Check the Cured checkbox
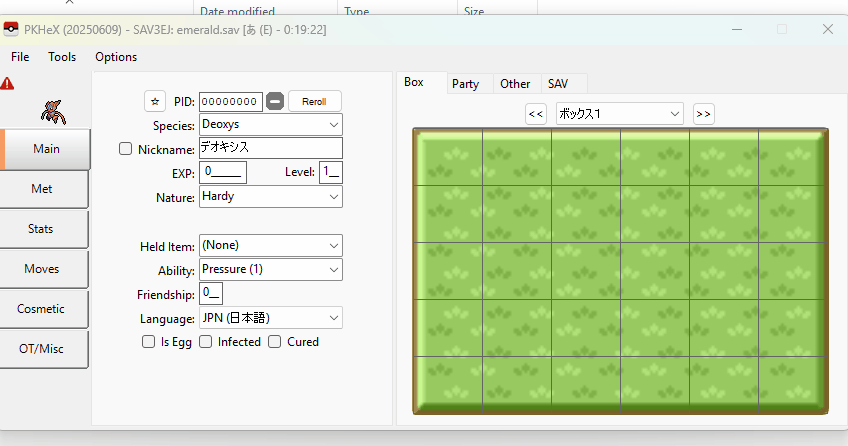This screenshot has width=848, height=446. tap(275, 342)
